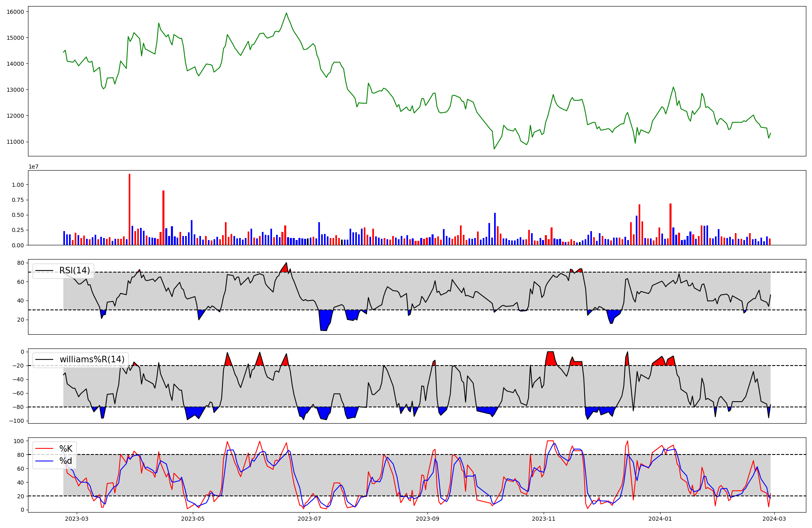Click the tallest red volume bar
Viewport: 812px width, 528px height.
130,209
